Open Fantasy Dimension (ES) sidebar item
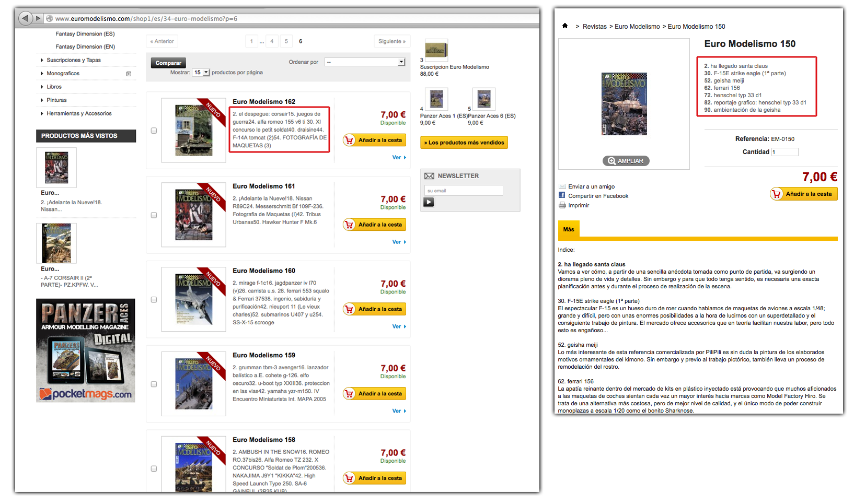The image size is (854, 504). 85,34
